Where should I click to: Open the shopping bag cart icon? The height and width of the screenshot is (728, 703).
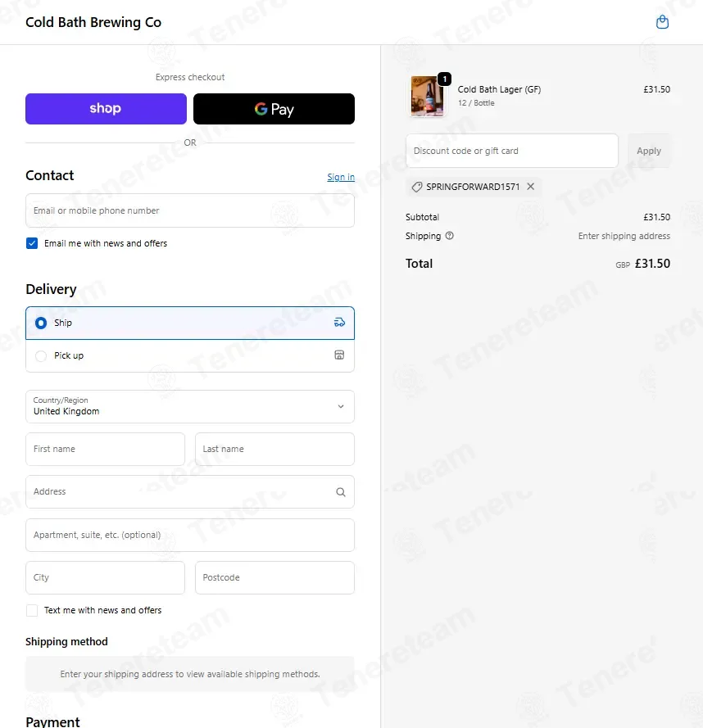click(x=662, y=22)
